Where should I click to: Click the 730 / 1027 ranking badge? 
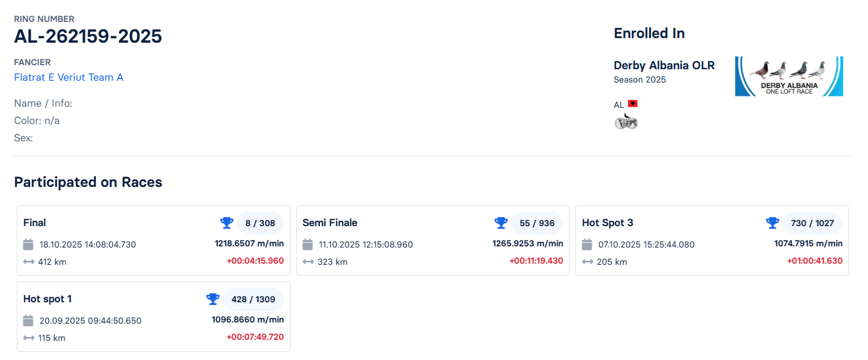pyautogui.click(x=812, y=223)
